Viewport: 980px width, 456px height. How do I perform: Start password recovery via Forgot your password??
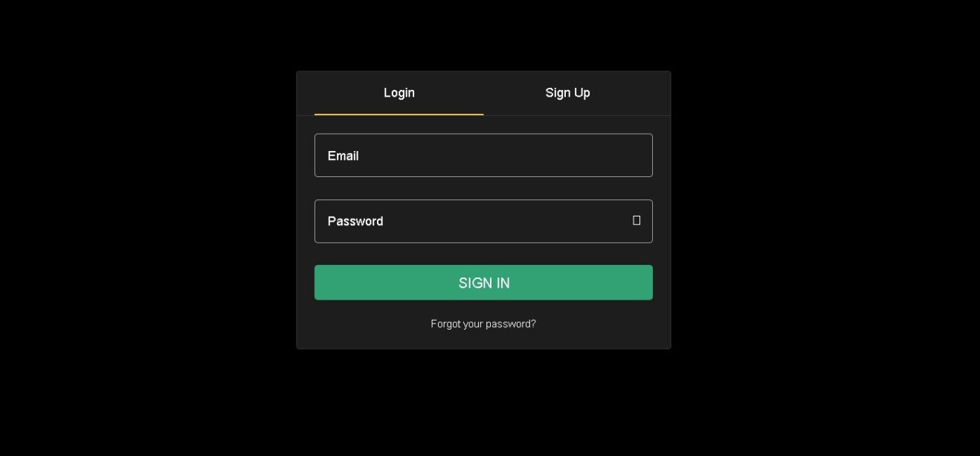coord(483,324)
